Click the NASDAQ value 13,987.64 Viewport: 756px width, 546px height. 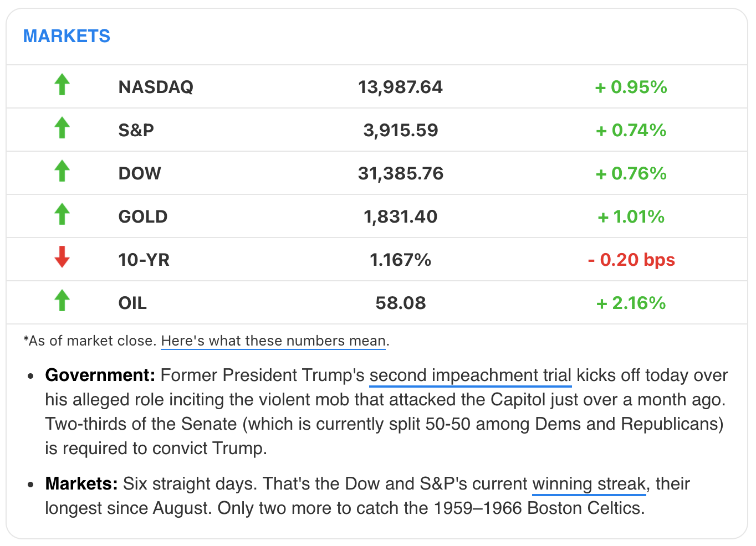point(400,87)
